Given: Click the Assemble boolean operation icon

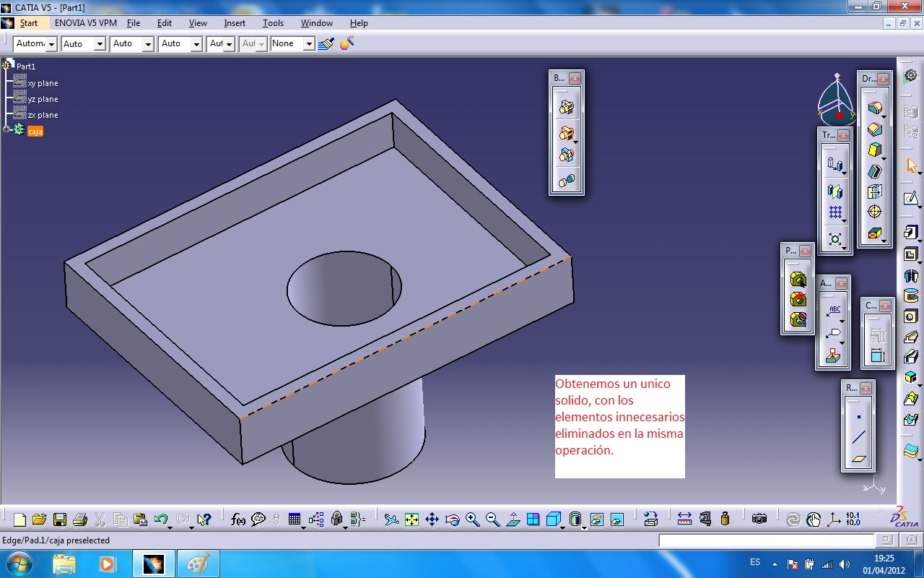Looking at the screenshot, I should 567,107.
